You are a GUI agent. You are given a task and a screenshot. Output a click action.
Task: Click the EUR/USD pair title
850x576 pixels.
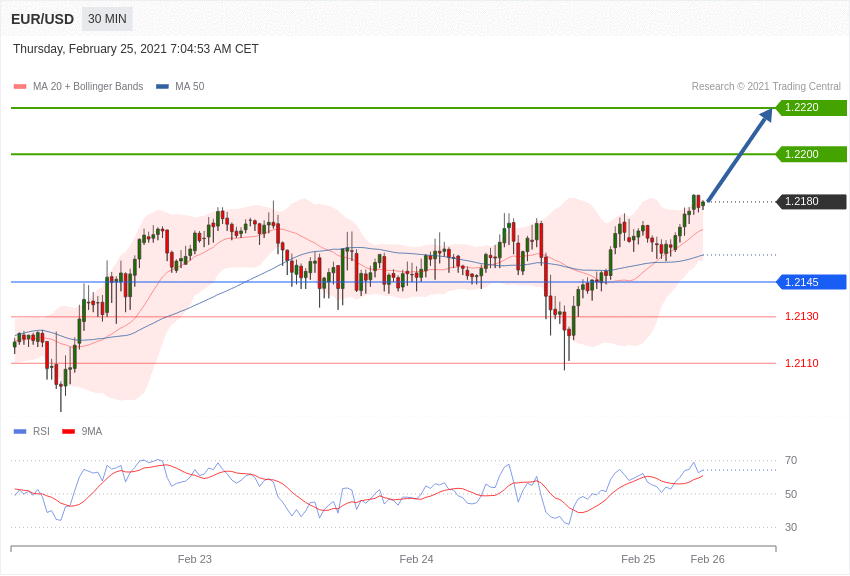point(42,19)
